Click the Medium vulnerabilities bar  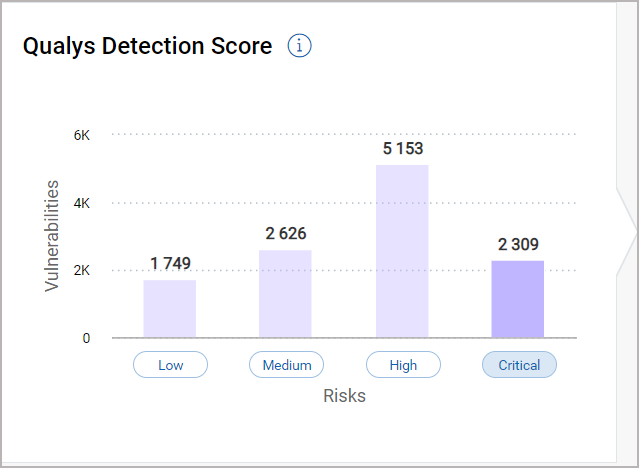286,294
